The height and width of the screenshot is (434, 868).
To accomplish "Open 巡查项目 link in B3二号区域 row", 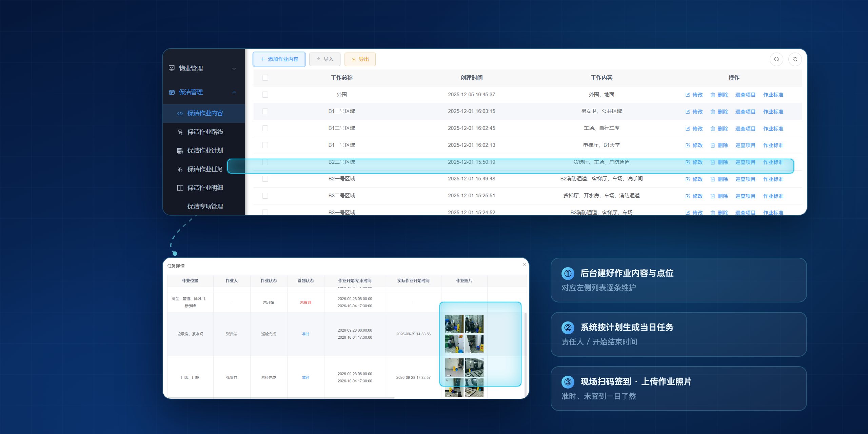I will tap(745, 196).
